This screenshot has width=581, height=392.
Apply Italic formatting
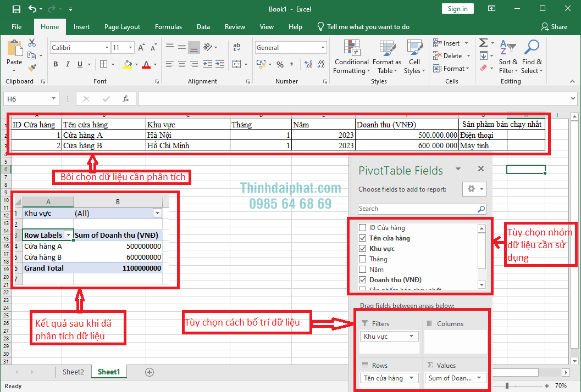pyautogui.click(x=68, y=64)
